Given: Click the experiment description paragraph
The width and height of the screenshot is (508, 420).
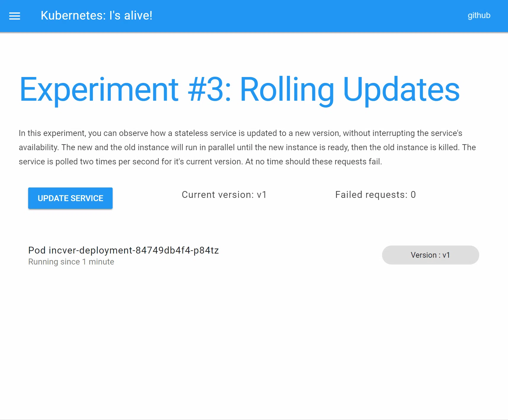Looking at the screenshot, I should [247, 147].
